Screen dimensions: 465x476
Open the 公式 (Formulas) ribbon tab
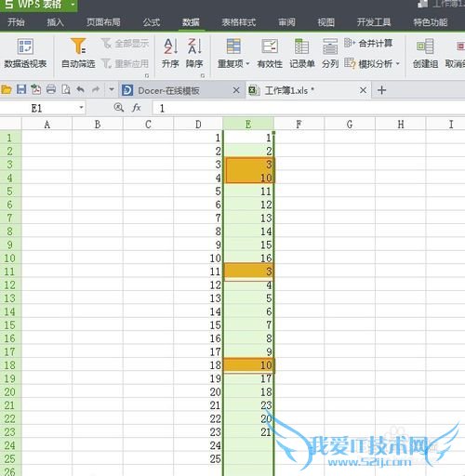[x=152, y=22]
